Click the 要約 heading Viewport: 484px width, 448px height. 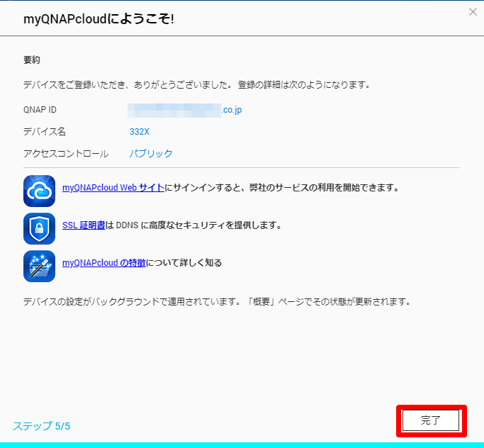pyautogui.click(x=31, y=60)
